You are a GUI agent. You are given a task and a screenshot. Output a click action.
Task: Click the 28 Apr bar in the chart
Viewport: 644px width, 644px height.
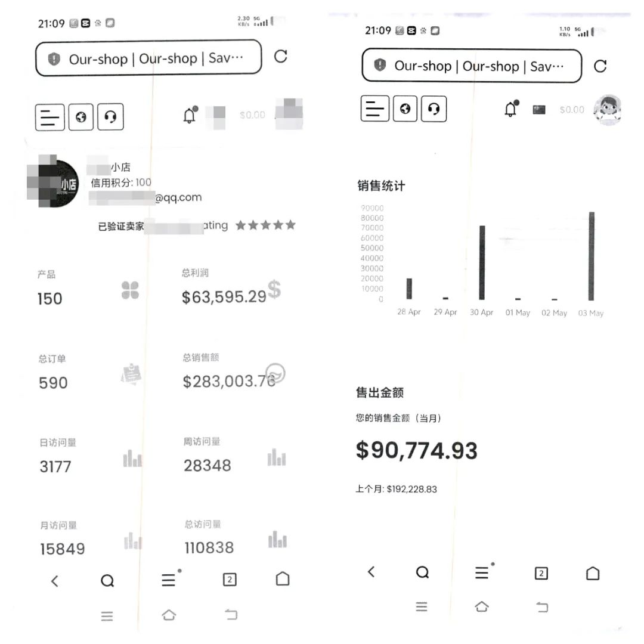pos(409,289)
